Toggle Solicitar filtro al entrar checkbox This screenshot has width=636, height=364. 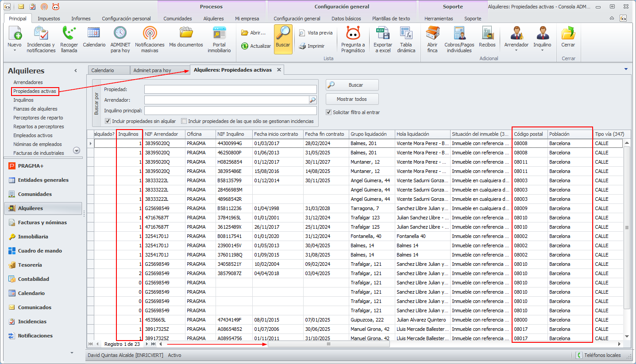coord(328,112)
